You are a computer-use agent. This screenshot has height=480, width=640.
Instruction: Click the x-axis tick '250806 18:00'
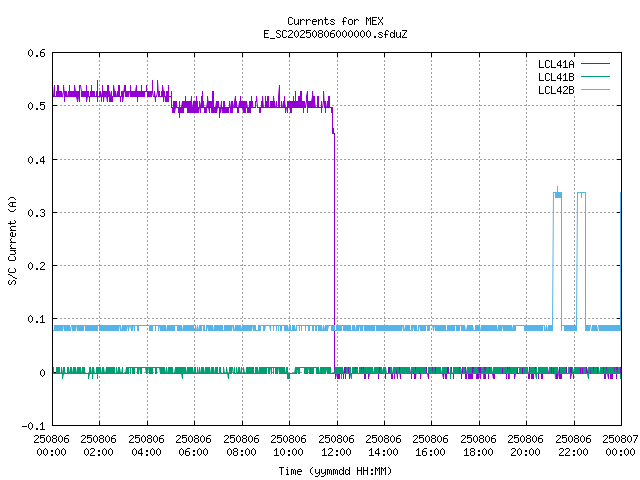point(478,446)
